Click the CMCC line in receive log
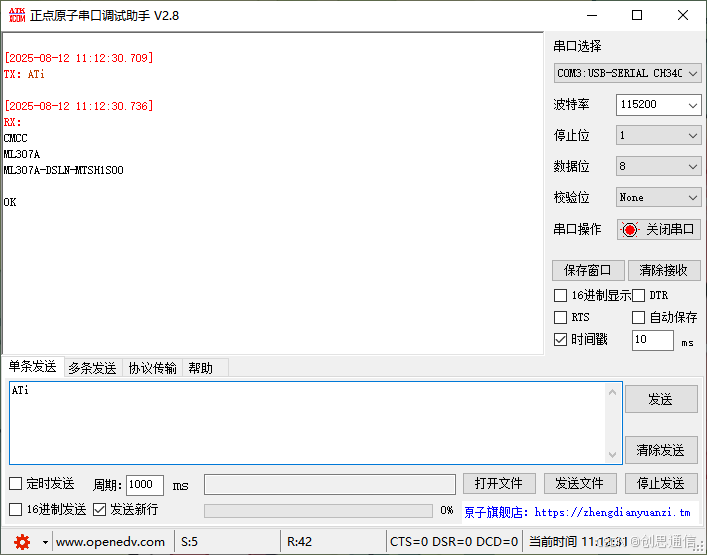The width and height of the screenshot is (707, 555). (16, 138)
